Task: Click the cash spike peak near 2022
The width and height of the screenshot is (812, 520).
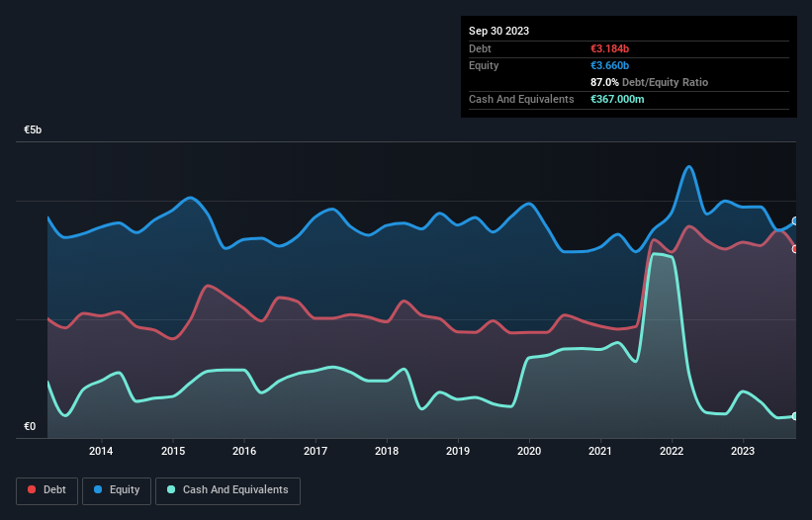Action: [656, 254]
